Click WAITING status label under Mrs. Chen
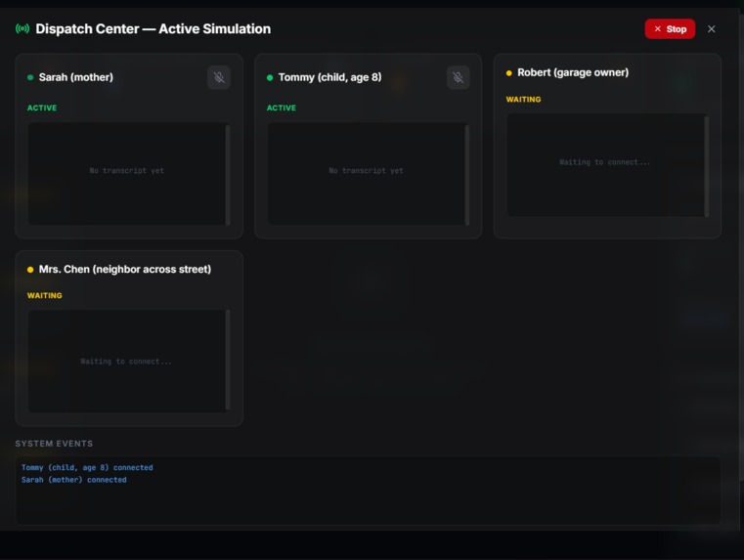 point(45,295)
